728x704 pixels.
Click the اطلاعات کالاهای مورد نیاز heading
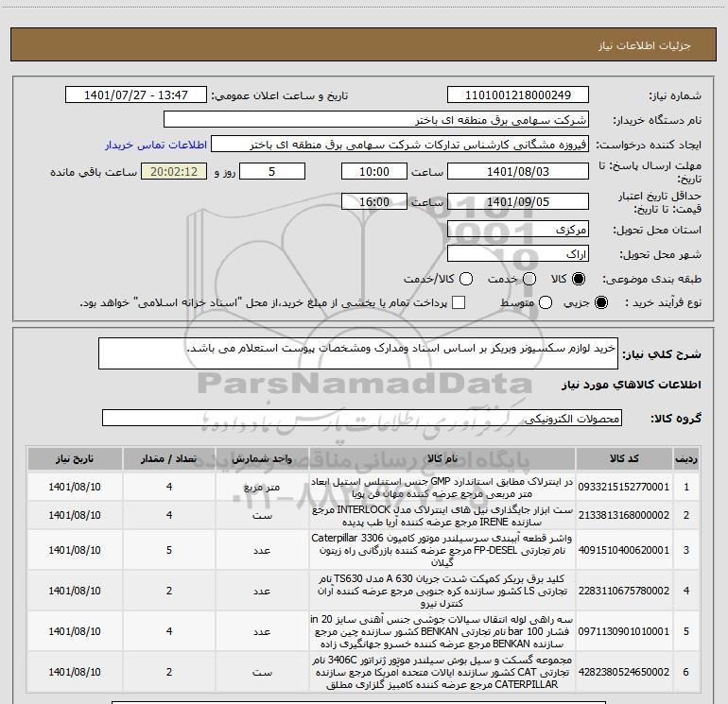pos(631,385)
